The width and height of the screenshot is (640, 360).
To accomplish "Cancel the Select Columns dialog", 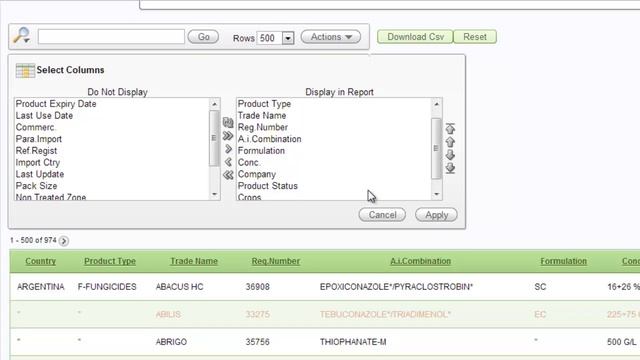I will pyautogui.click(x=382, y=215).
